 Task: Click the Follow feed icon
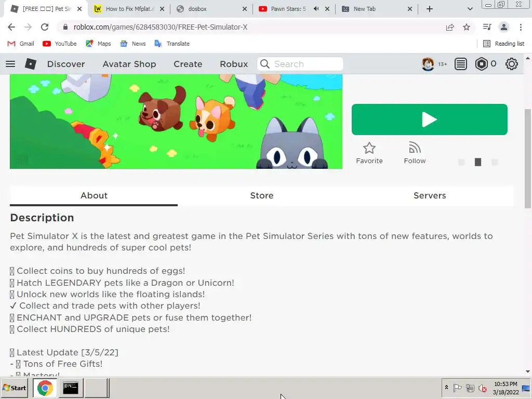tap(415, 148)
